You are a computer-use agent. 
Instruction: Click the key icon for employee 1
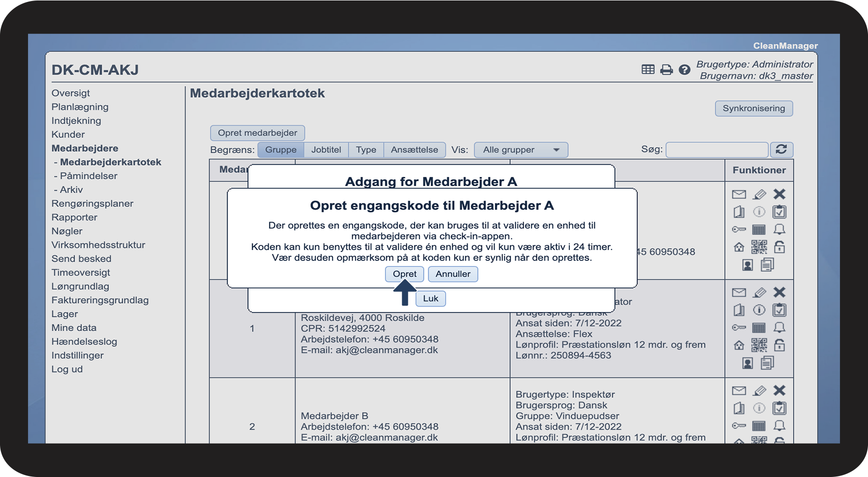(739, 328)
